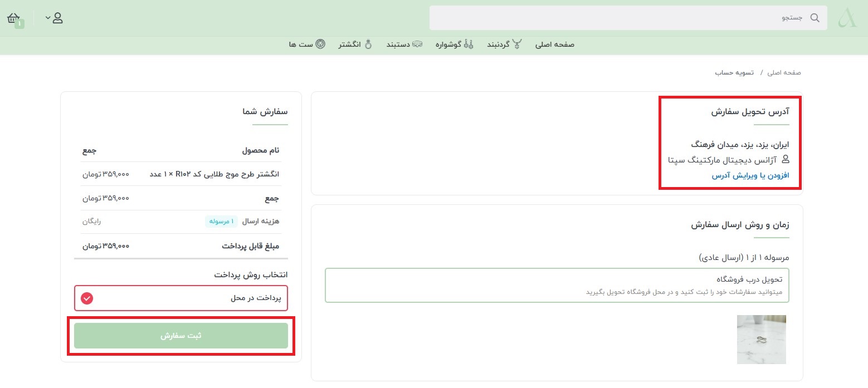Click the necklace icon beside گردنبند
The width and height of the screenshot is (868, 388).
[518, 45]
